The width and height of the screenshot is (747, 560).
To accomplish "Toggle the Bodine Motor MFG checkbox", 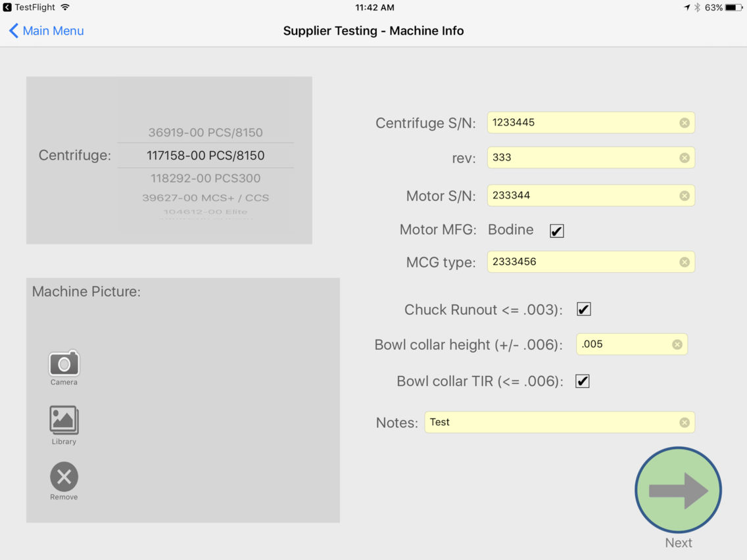I will [556, 230].
